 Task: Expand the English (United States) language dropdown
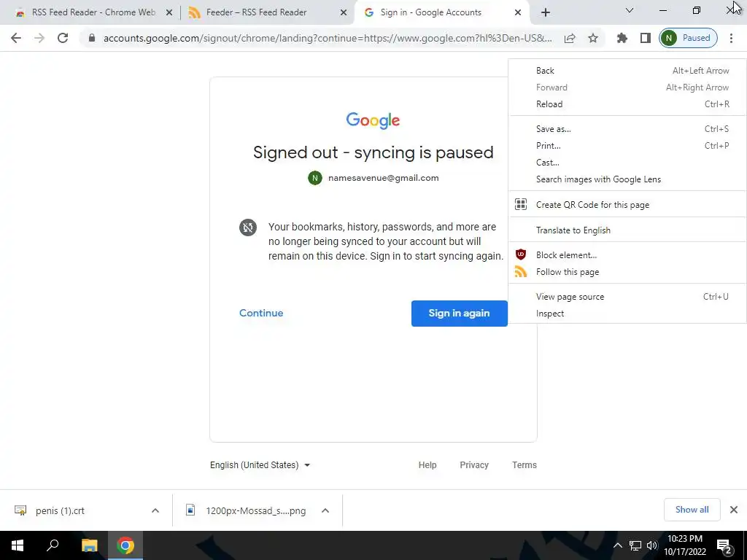[260, 464]
